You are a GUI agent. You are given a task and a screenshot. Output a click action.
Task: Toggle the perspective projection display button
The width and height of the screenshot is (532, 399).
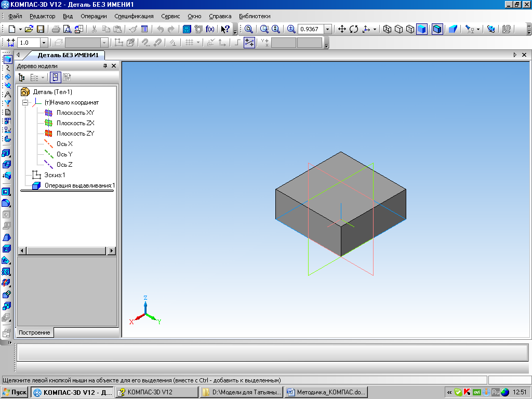click(x=453, y=29)
